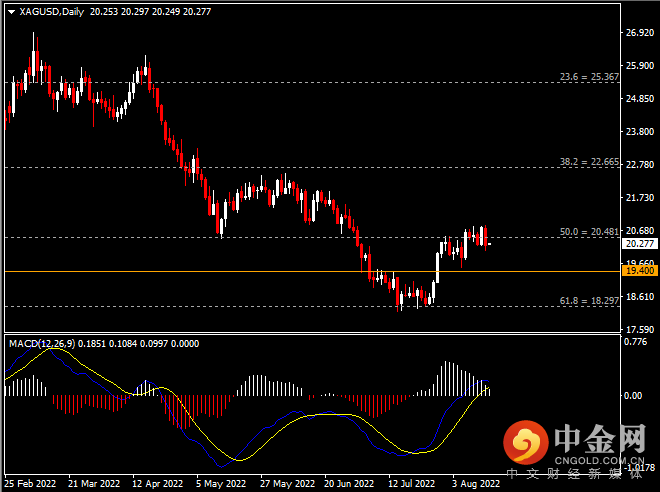Click the 25.900 price scale value
660x492 pixels.
point(640,66)
